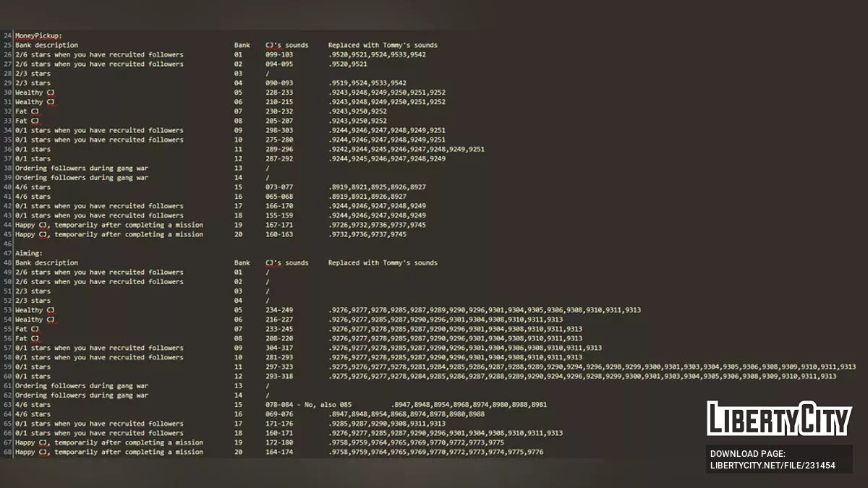Click the LibertyCity logo watermark
The width and height of the screenshot is (868, 488).
pos(778,419)
